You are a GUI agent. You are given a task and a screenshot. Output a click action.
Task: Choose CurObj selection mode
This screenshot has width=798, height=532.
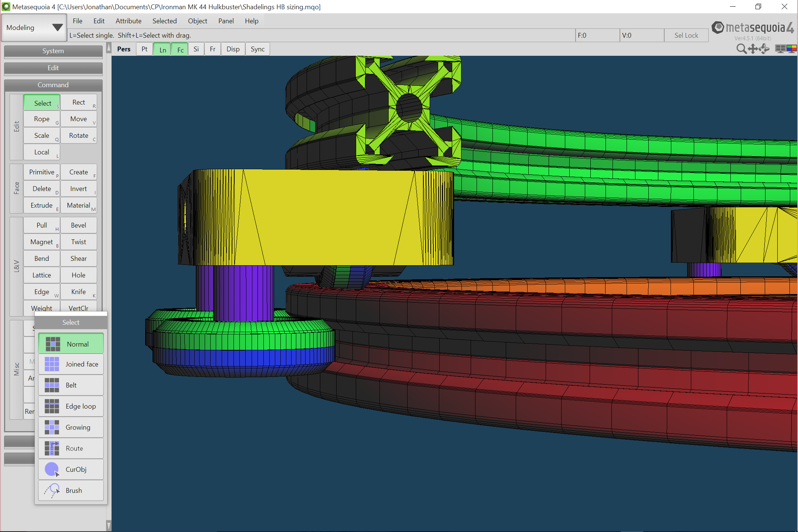[71, 470]
